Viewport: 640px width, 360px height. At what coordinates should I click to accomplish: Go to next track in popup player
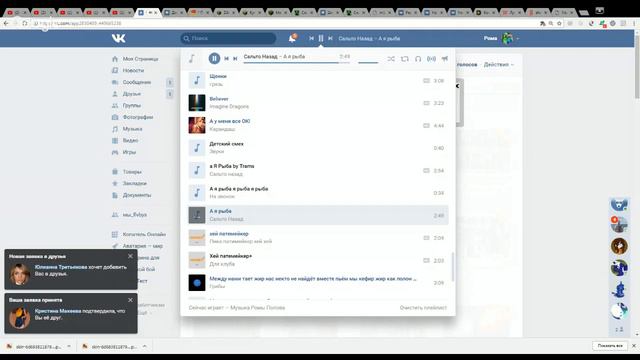[x=236, y=59]
